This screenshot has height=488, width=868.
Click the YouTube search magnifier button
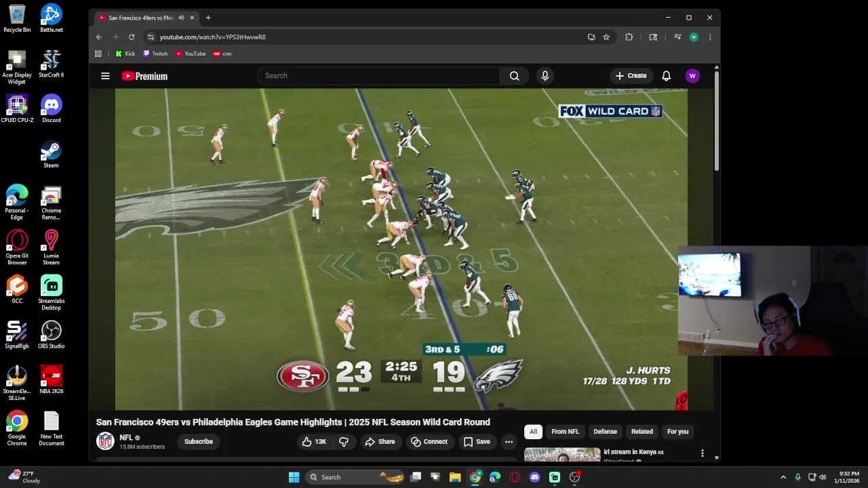click(x=514, y=76)
